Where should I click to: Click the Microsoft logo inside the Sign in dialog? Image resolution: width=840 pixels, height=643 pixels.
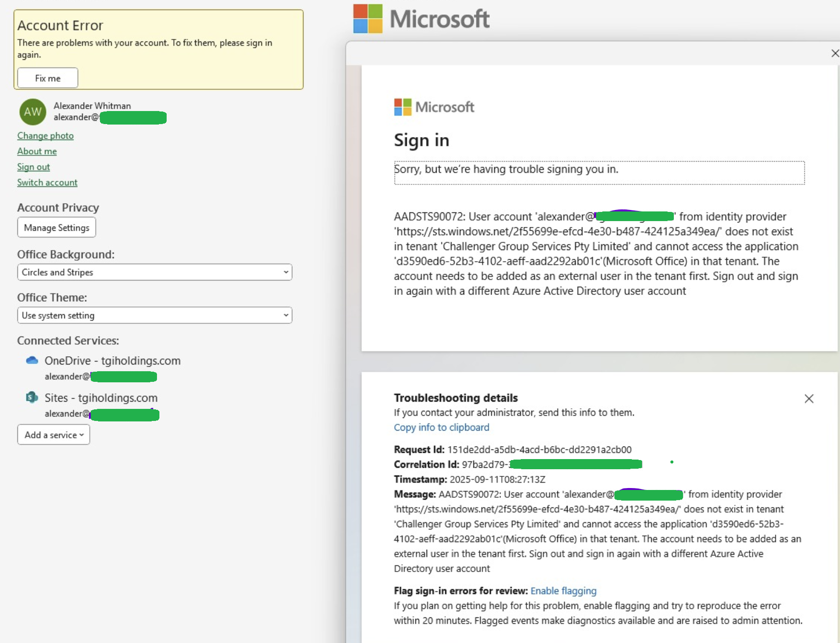click(x=433, y=107)
